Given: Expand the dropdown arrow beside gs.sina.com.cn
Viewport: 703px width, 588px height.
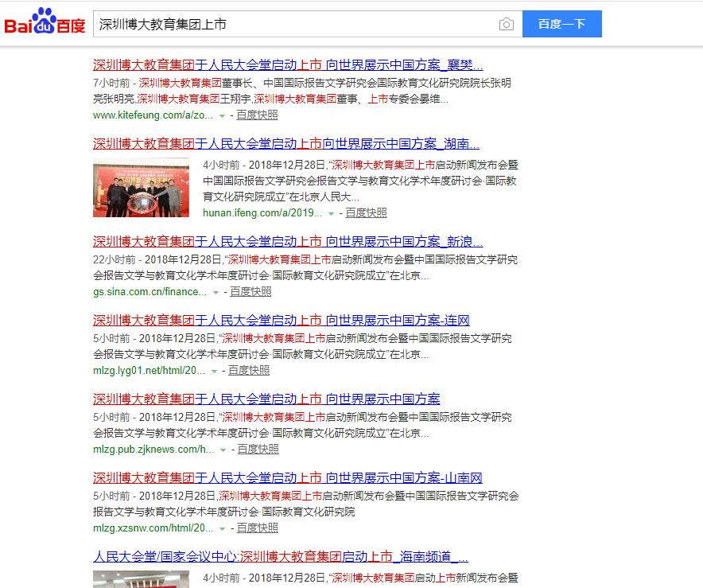Looking at the screenshot, I should tap(216, 293).
